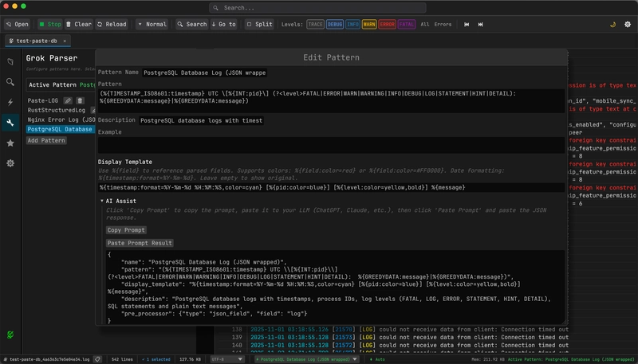Viewport: 638px width, 364px height.
Task: Click '127.76 KB' file size
Action: (191, 359)
